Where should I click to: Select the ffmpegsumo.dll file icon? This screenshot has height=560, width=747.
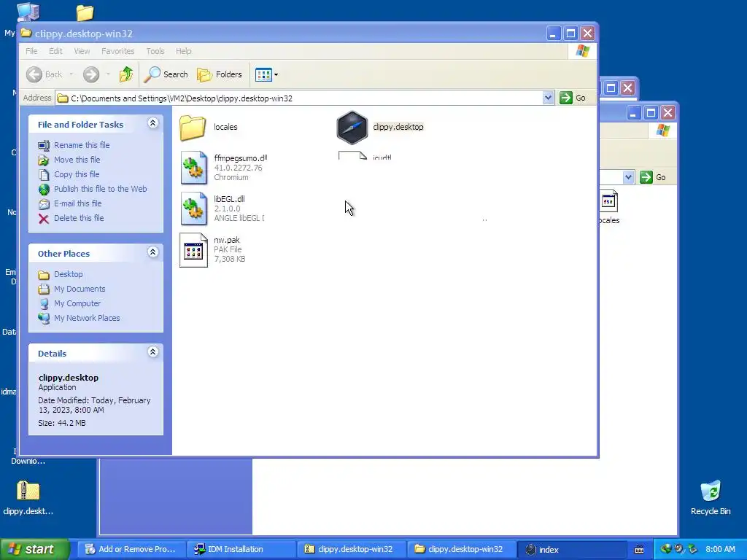[x=194, y=168]
